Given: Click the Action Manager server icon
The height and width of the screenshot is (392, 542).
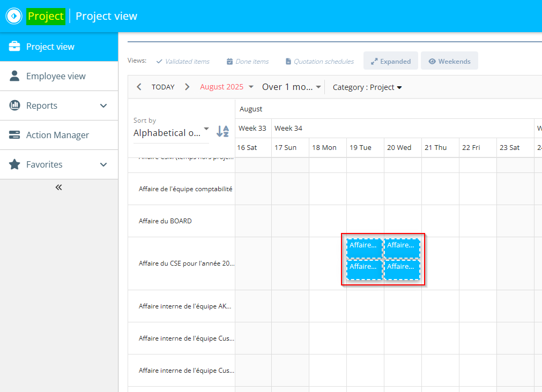Looking at the screenshot, I should pos(14,135).
